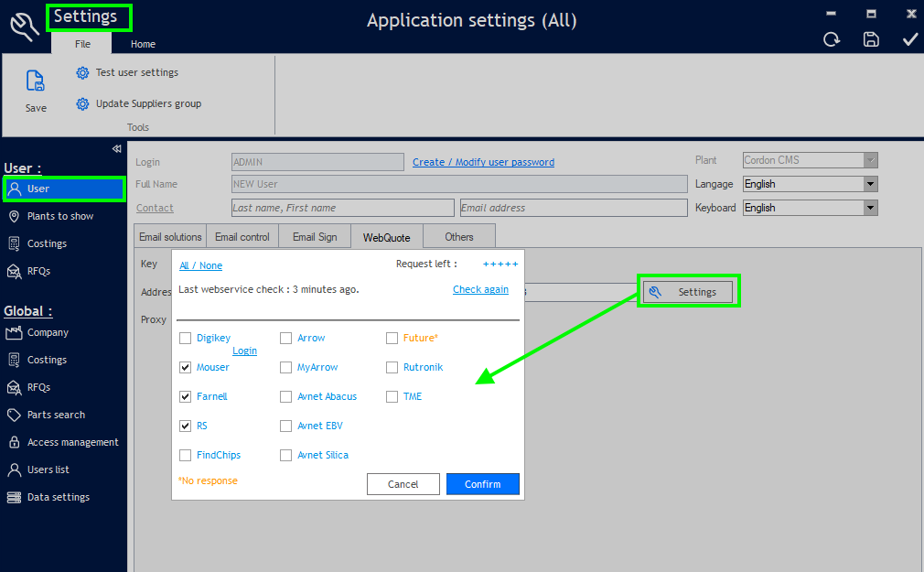Viewport: 924px width, 572px height.
Task: Click the checkmark validate icon at top right
Action: [909, 39]
